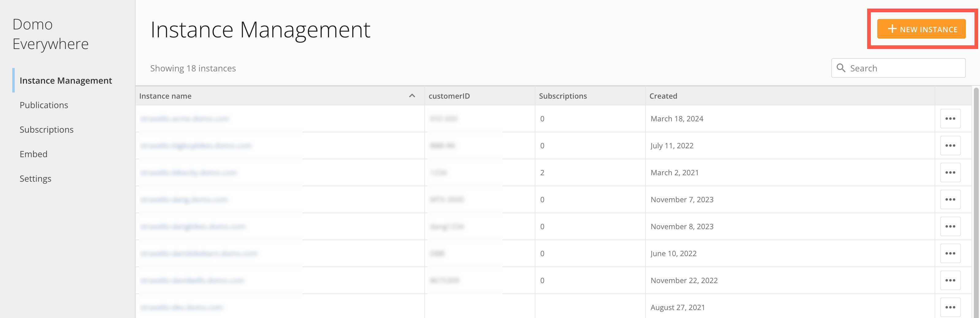Open instance link created November 22, 2022

tap(192, 280)
